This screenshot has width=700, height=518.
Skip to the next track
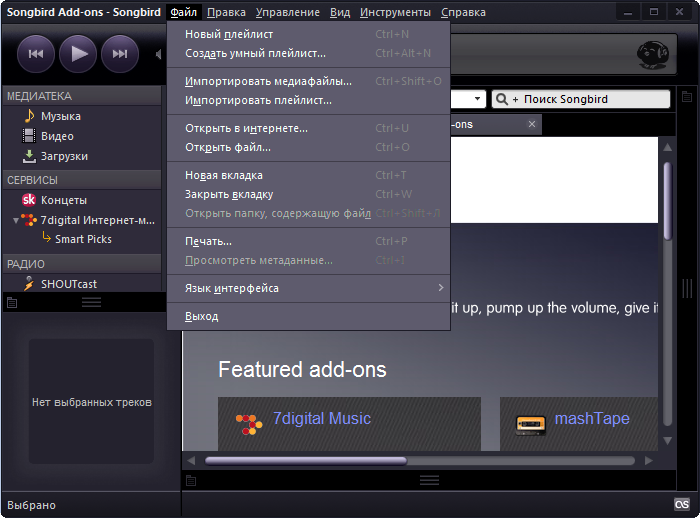(x=120, y=54)
